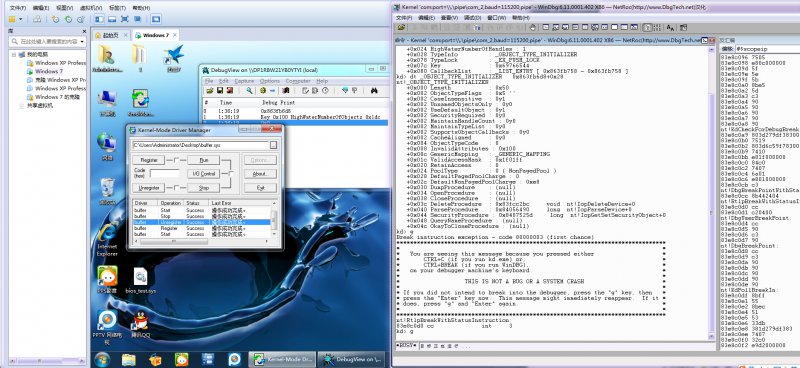The width and height of the screenshot is (800, 368).
Task: Click I/O Control button
Action: tap(203, 174)
